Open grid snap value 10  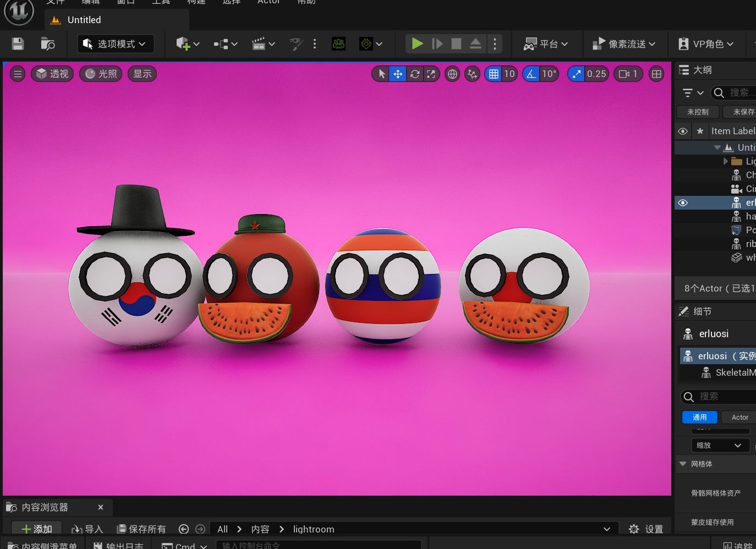coord(510,74)
